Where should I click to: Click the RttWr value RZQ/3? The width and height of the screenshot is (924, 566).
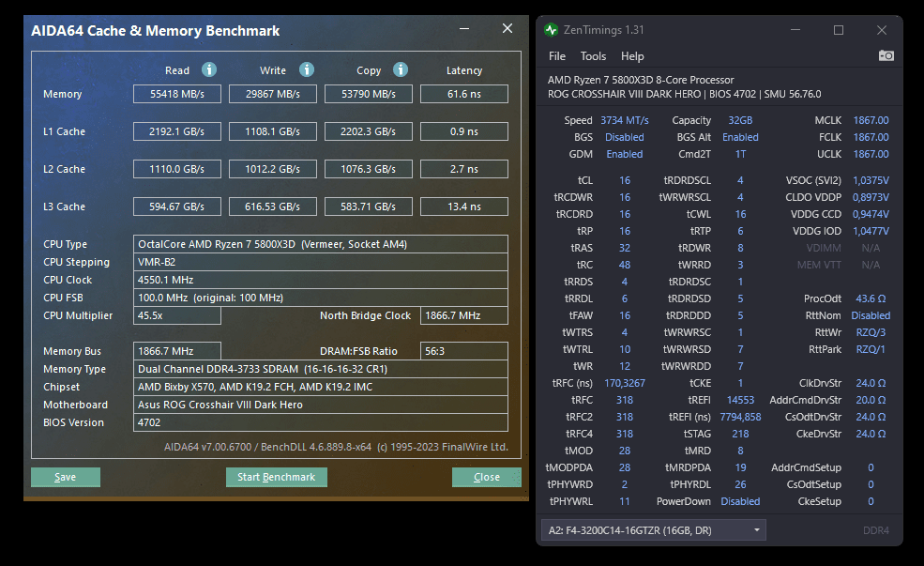[x=871, y=332]
